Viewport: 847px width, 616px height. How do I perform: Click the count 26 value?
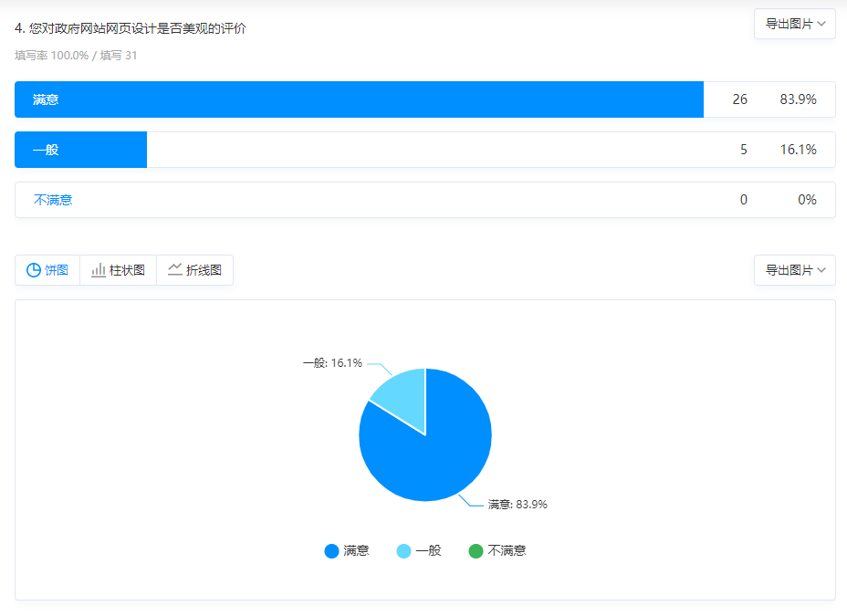pyautogui.click(x=739, y=99)
